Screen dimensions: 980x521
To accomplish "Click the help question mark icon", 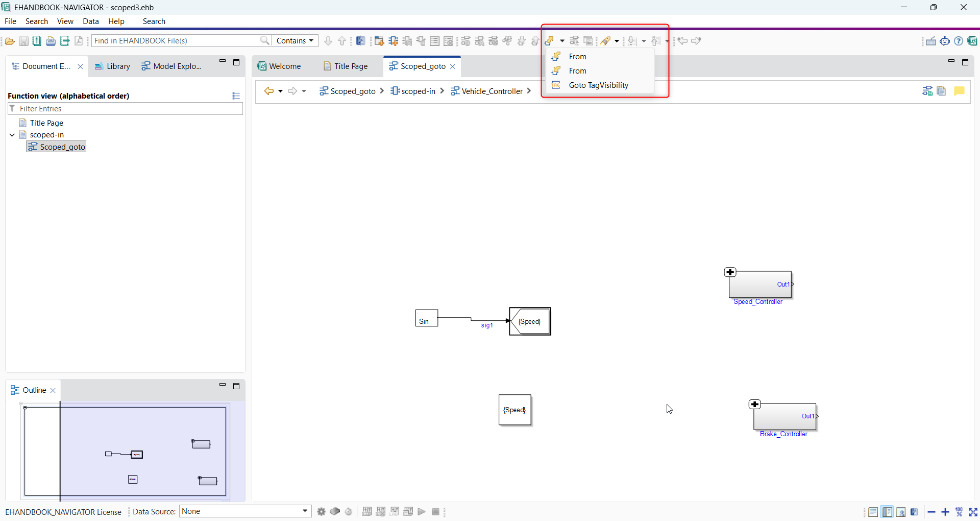I will pyautogui.click(x=959, y=41).
